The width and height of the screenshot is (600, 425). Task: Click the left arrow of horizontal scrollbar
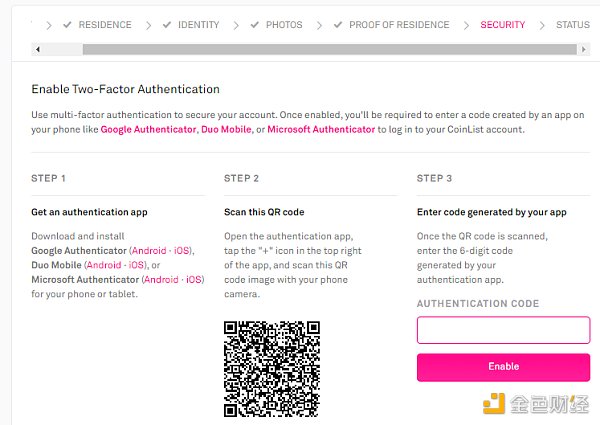coord(37,48)
